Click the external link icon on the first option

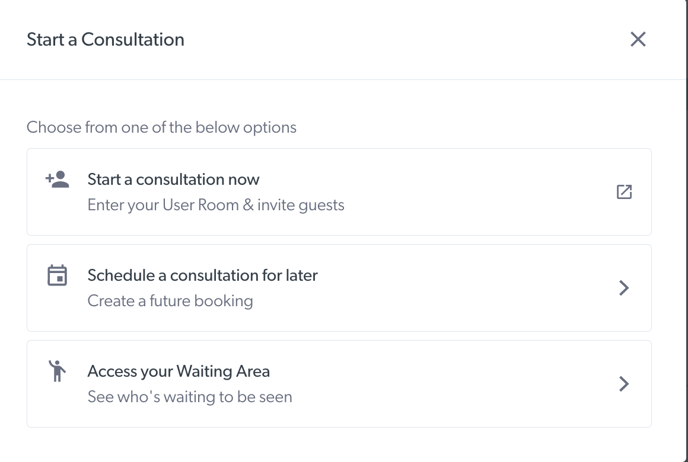point(624,192)
